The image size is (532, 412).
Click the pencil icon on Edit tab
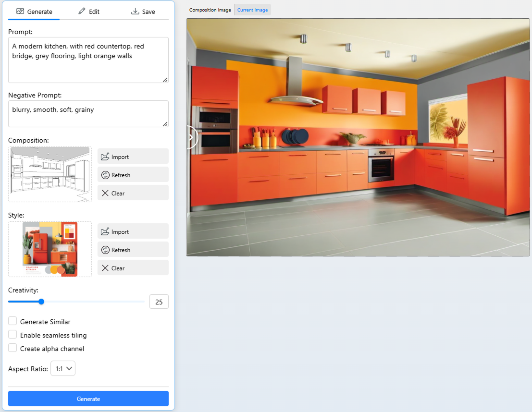[82, 11]
